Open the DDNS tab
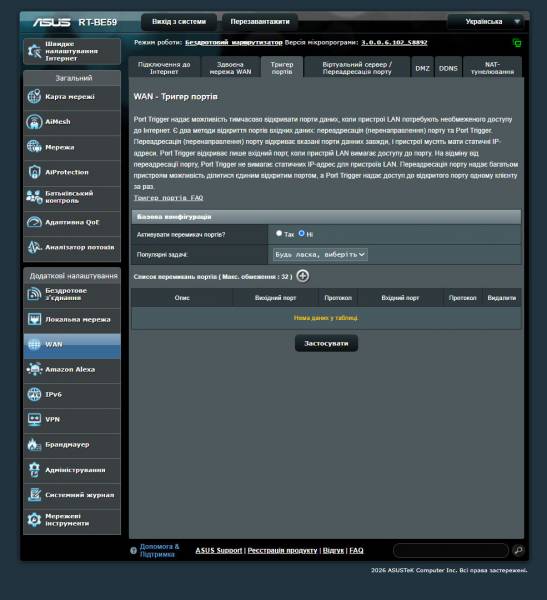Viewport: 547px width, 600px height. tap(448, 68)
